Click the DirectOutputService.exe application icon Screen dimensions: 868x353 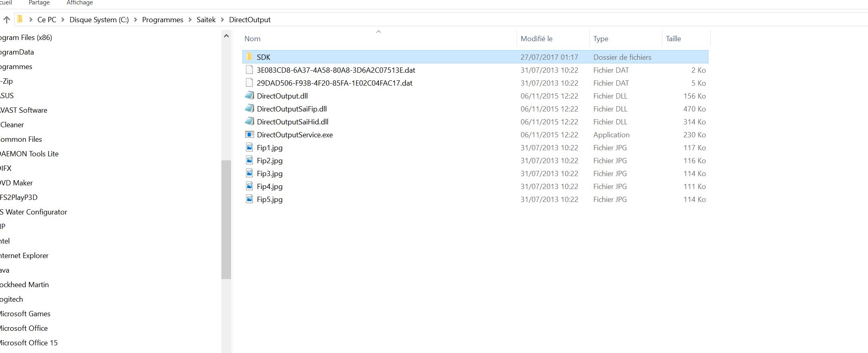click(x=250, y=134)
